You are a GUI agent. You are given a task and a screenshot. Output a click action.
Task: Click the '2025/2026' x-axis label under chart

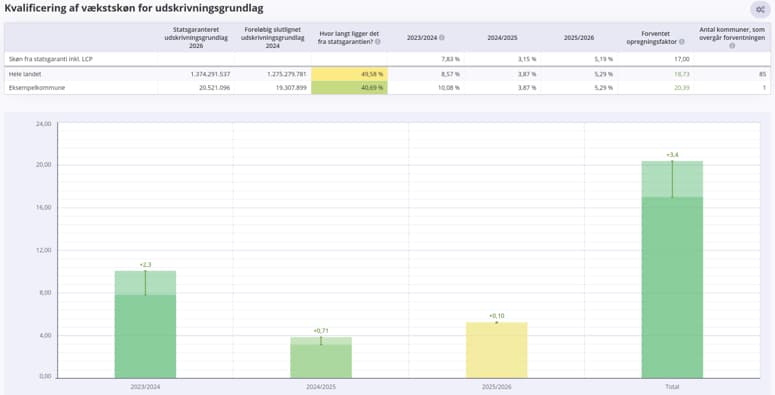(497, 387)
